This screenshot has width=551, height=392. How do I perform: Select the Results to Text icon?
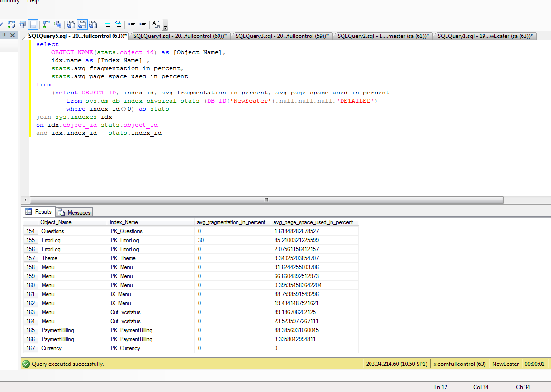[71, 25]
